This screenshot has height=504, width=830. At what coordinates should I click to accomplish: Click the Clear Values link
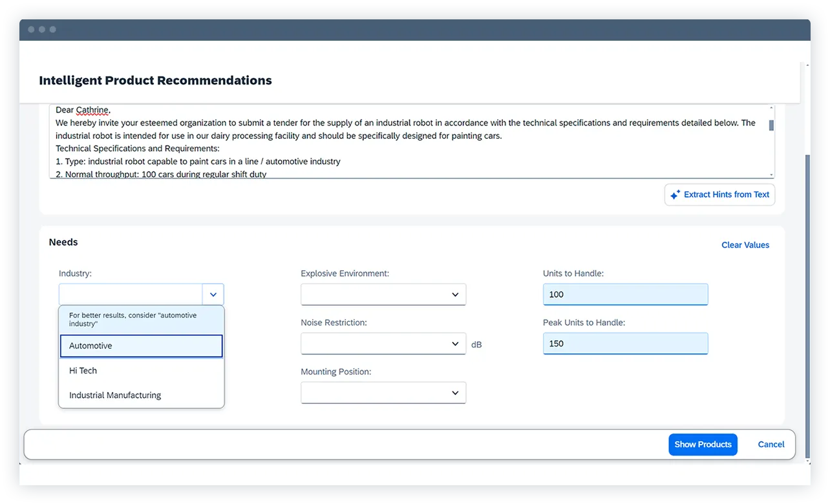[x=745, y=245]
